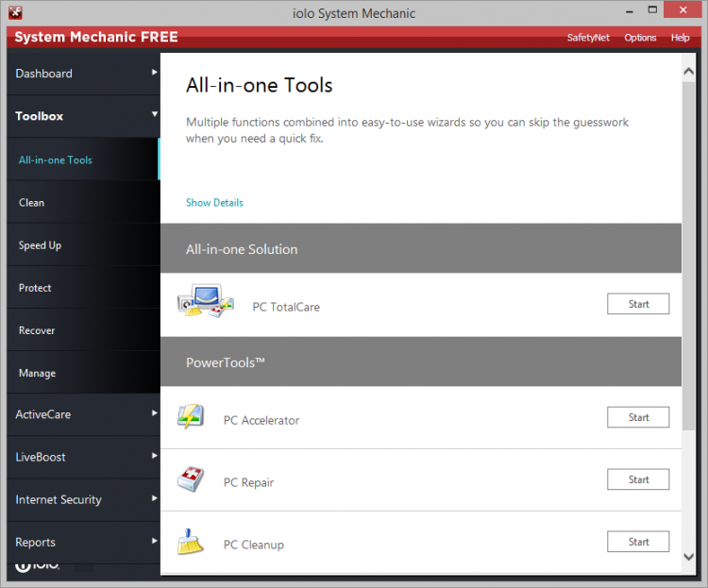Start PC TotalCare

click(638, 304)
